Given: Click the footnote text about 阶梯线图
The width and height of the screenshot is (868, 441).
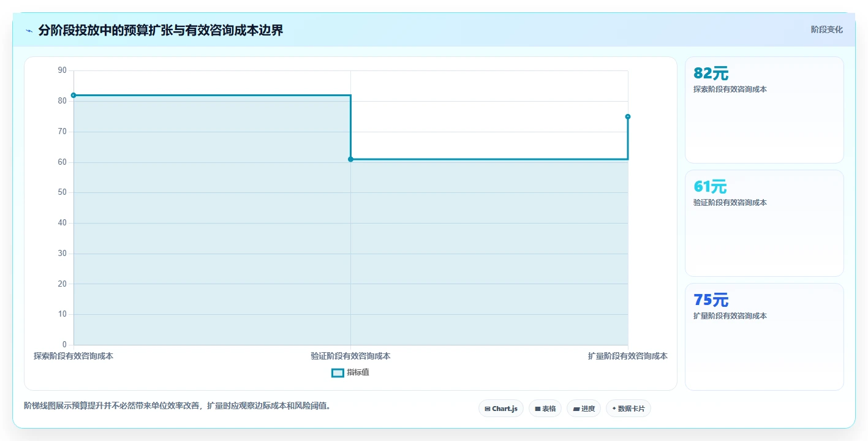Looking at the screenshot, I should pos(178,405).
